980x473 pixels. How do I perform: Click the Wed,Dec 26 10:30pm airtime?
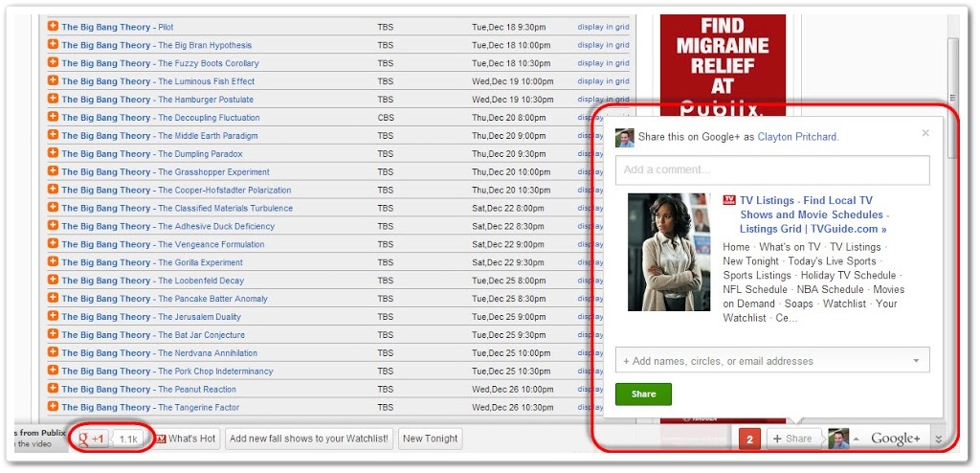click(x=513, y=407)
